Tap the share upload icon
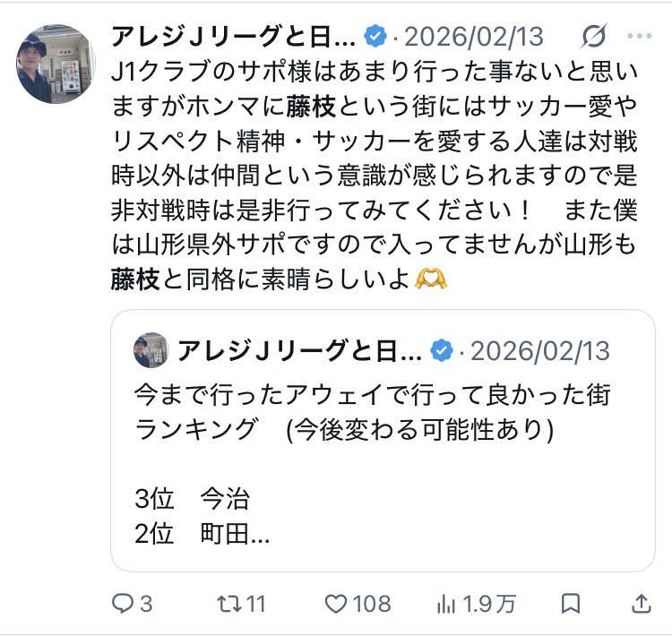 (x=642, y=604)
